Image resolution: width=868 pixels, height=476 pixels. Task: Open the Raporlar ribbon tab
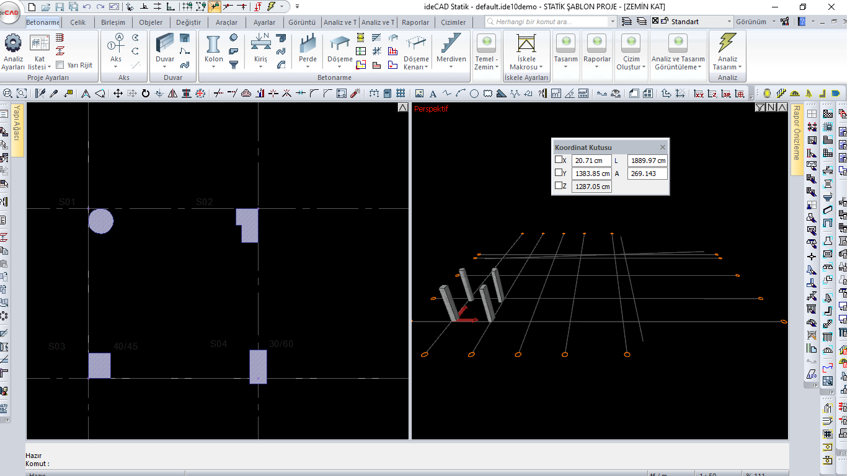(x=415, y=22)
